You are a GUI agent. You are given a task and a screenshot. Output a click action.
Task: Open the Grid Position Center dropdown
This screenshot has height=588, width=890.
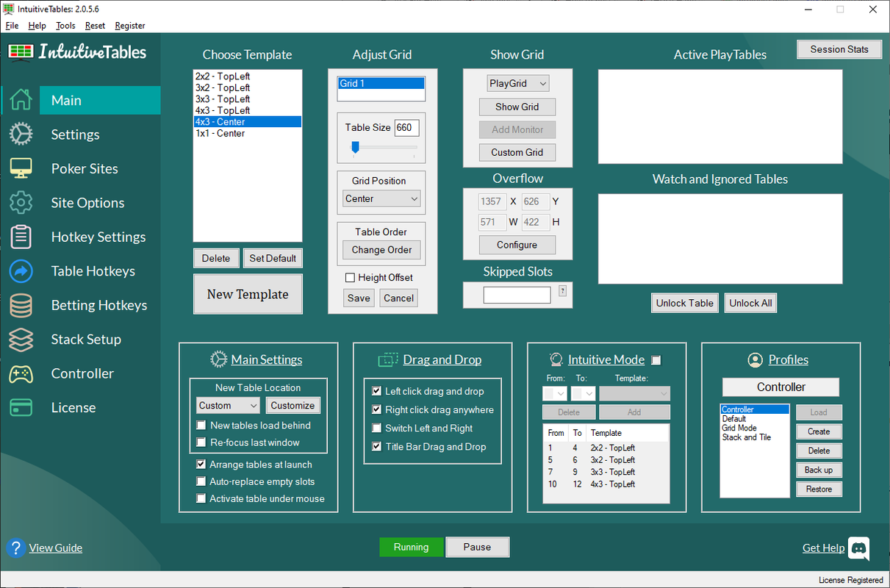[x=381, y=198]
